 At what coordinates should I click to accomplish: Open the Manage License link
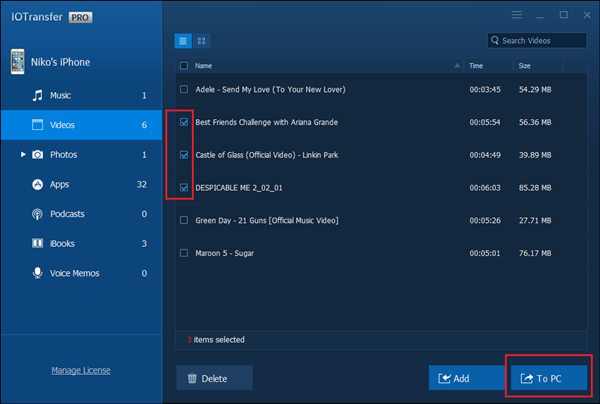(80, 371)
